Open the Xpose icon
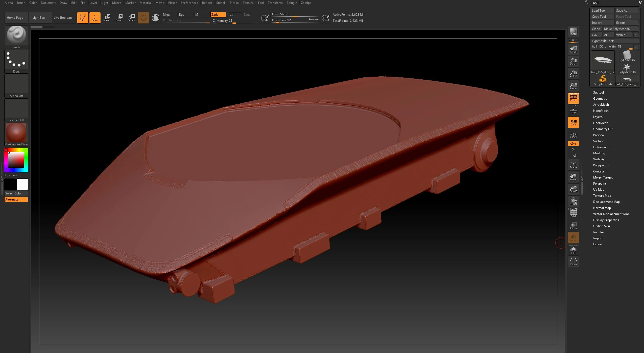This screenshot has width=644, height=353. point(573,262)
